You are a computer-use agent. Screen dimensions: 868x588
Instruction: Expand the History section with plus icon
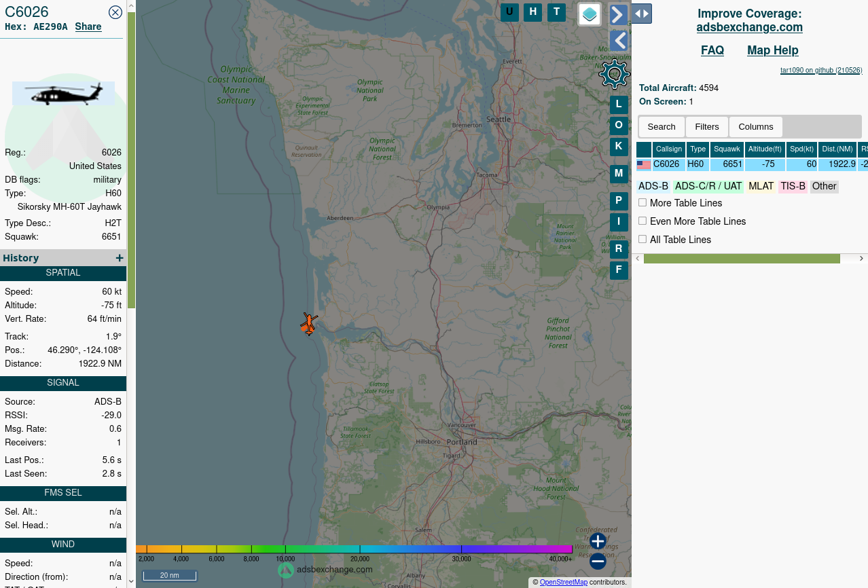[120, 258]
